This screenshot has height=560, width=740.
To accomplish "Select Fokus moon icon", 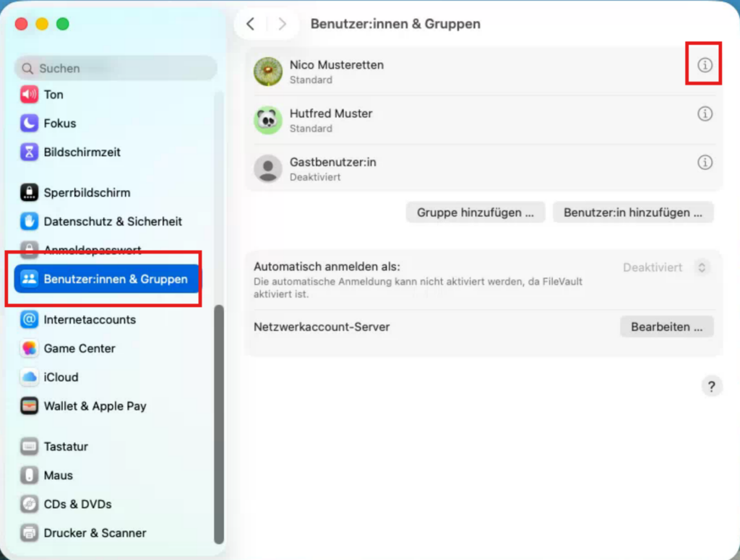I will pos(29,123).
